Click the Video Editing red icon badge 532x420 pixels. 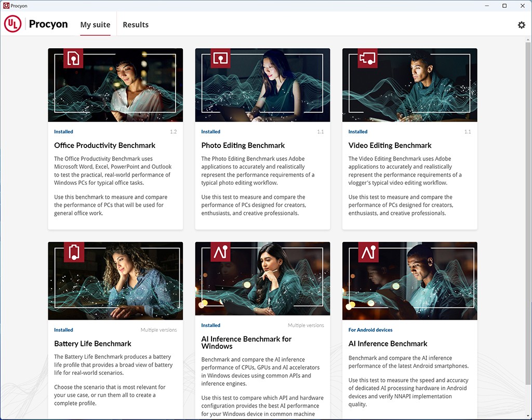point(367,58)
